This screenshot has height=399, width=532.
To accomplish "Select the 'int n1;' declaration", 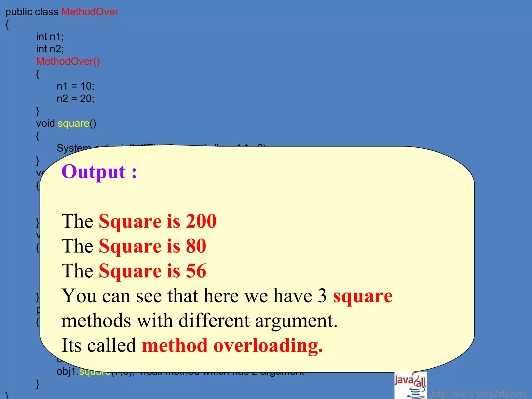I will (50, 37).
